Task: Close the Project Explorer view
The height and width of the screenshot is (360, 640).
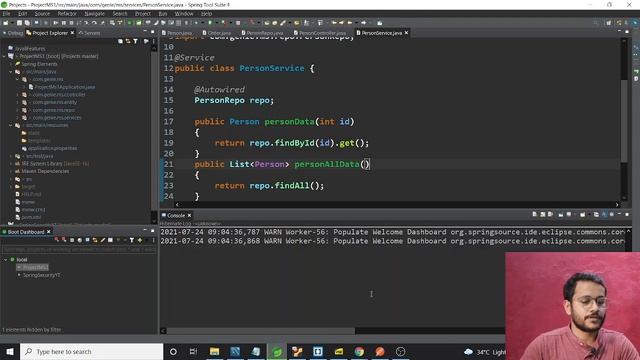Action: coord(72,33)
